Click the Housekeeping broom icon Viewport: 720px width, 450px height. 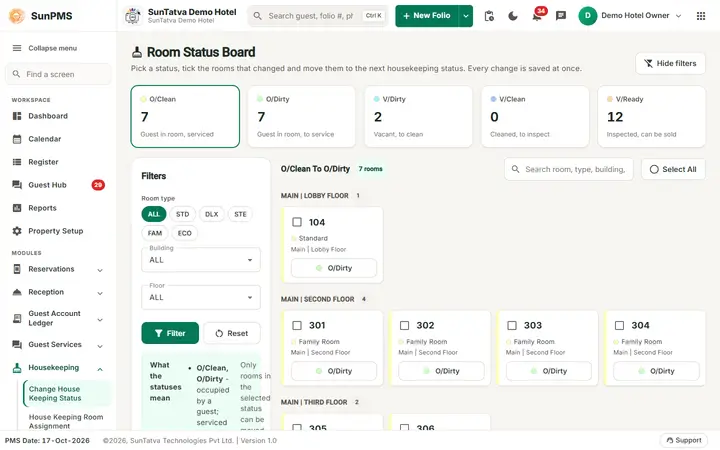[17, 367]
